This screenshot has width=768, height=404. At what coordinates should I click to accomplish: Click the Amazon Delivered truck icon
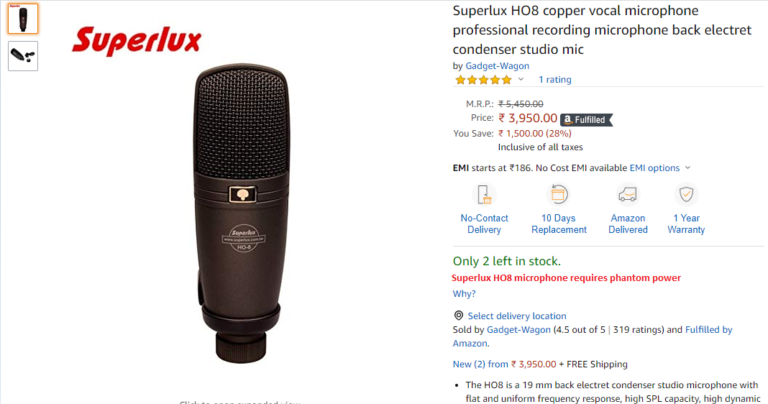[x=628, y=194]
